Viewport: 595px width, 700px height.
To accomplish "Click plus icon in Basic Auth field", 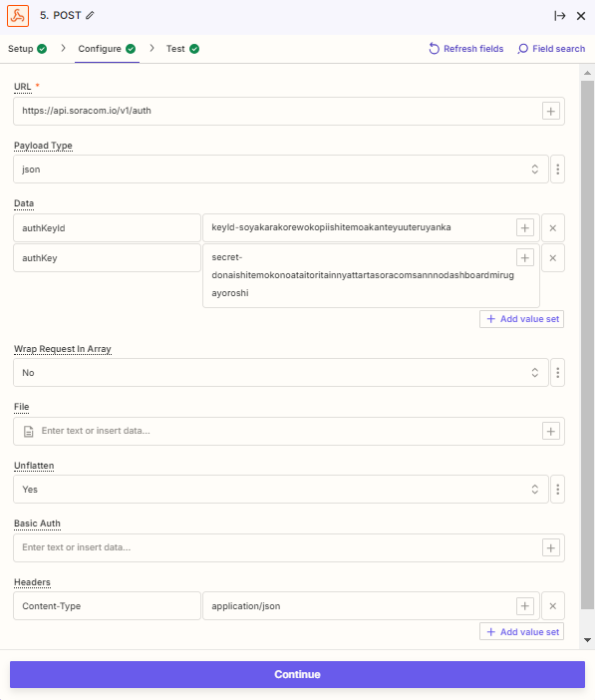I will (x=551, y=547).
